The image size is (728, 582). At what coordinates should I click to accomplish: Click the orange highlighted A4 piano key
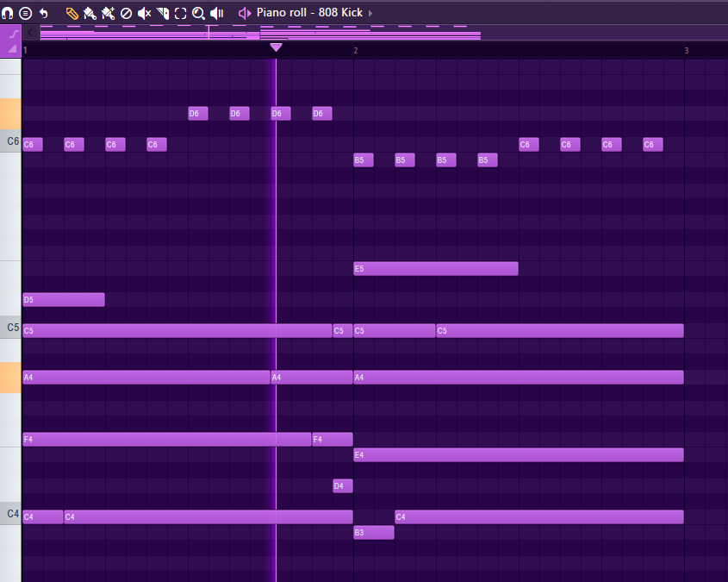pos(10,378)
